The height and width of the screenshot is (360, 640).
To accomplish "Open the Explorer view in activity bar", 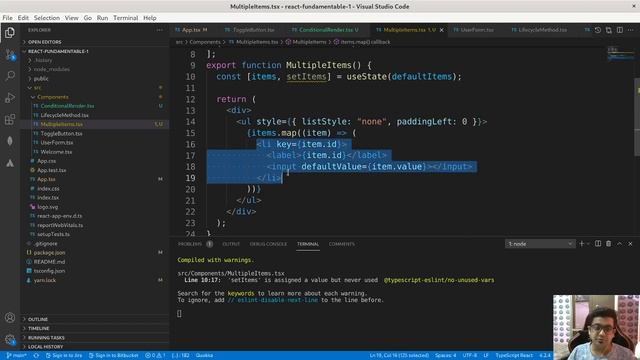I will tap(10, 32).
